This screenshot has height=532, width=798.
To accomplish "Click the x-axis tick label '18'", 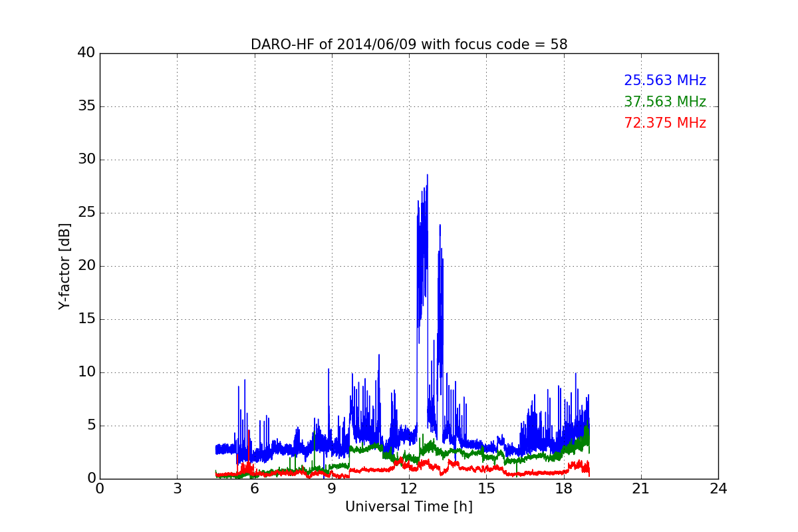I will coord(564,488).
